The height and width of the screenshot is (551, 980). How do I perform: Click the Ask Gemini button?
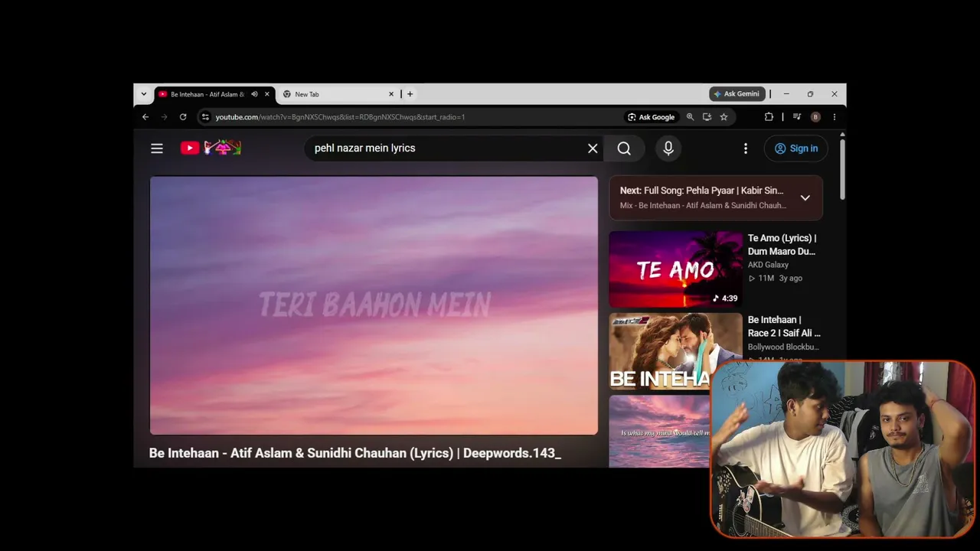[736, 94]
